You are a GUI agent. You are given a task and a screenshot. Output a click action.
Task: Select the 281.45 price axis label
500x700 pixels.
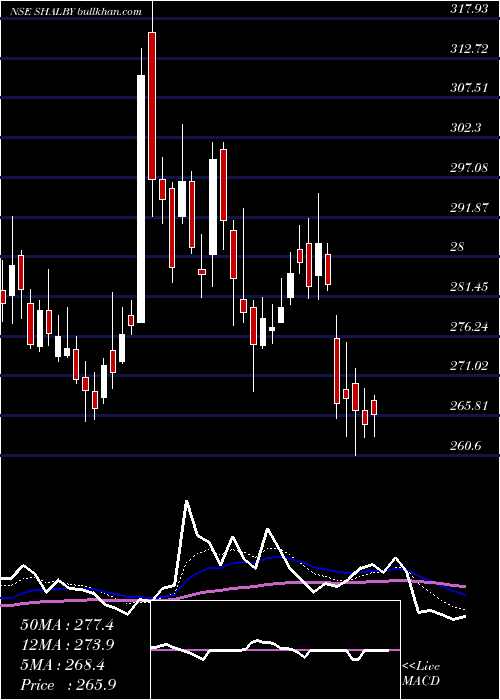click(469, 287)
